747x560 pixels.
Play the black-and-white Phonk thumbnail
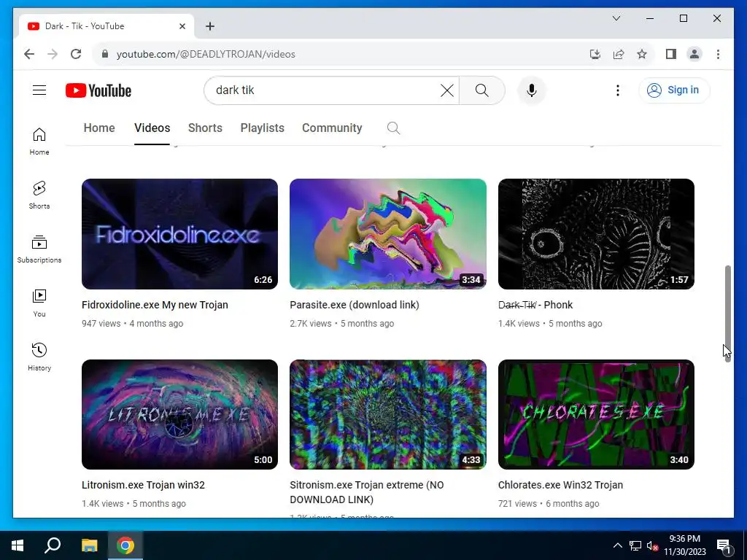(x=596, y=234)
